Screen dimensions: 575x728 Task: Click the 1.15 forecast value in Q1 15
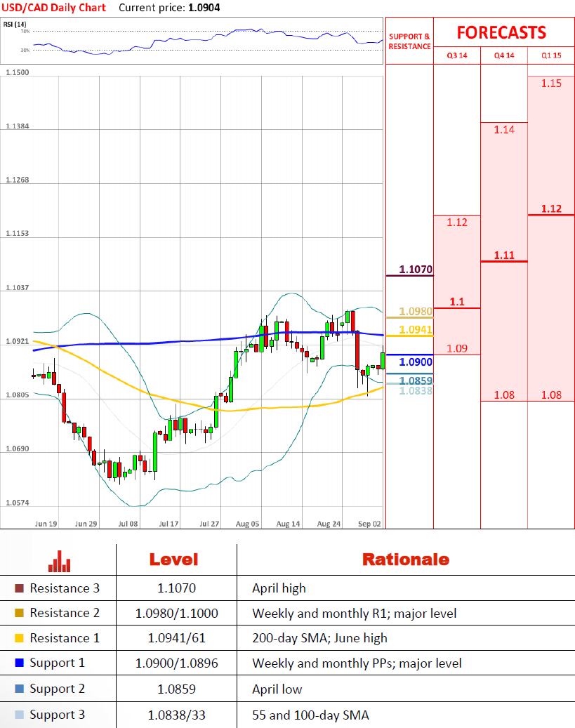551,84
